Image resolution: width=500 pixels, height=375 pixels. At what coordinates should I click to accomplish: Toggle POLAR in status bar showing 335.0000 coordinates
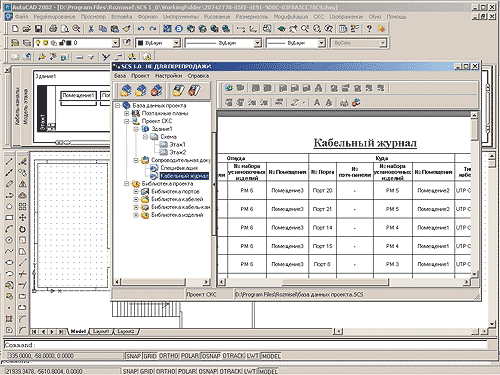pyautogui.click(x=190, y=356)
